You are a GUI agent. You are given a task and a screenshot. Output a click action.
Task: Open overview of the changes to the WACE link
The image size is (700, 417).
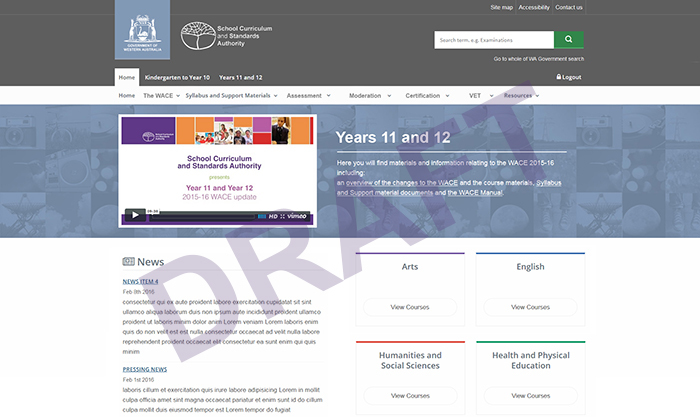point(402,183)
